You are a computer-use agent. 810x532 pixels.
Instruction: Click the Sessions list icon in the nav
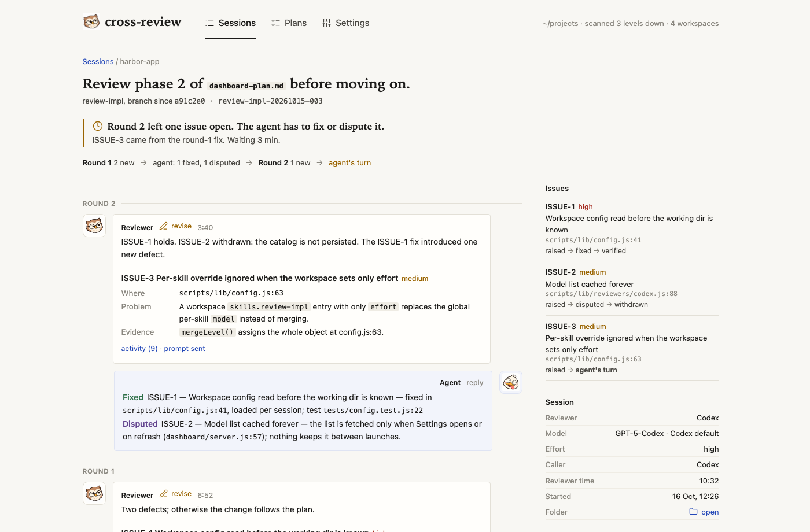pyautogui.click(x=209, y=23)
